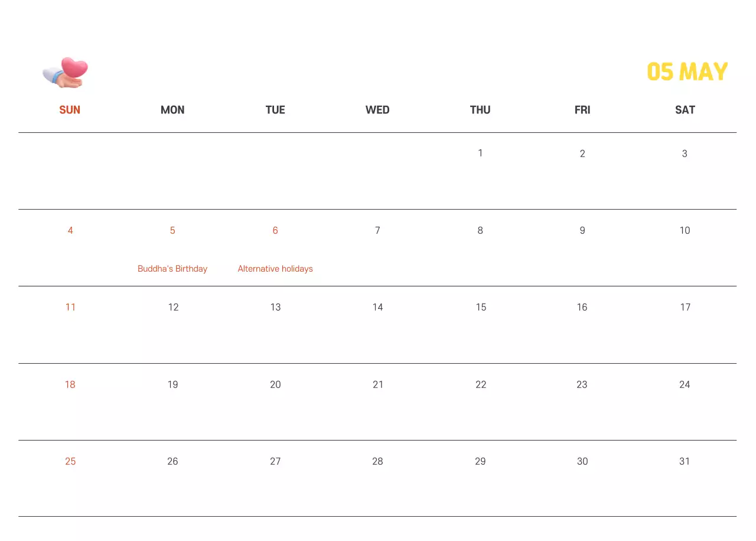Pick Sunday the 25th
The height and width of the screenshot is (541, 756).
[x=70, y=461]
